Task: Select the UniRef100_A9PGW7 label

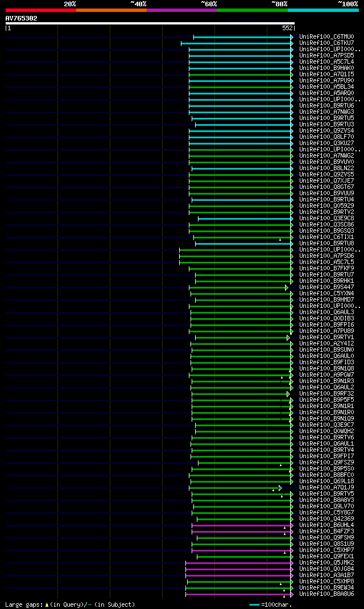Action: pos(326,375)
